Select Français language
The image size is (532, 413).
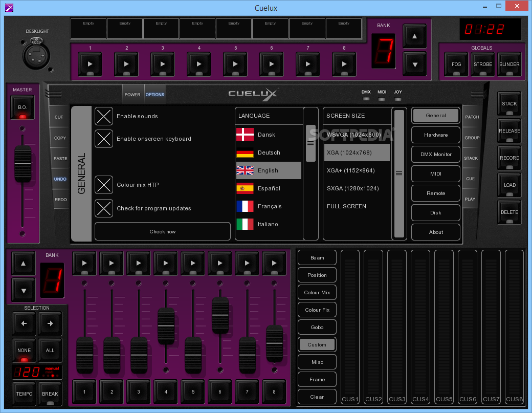pyautogui.click(x=269, y=206)
